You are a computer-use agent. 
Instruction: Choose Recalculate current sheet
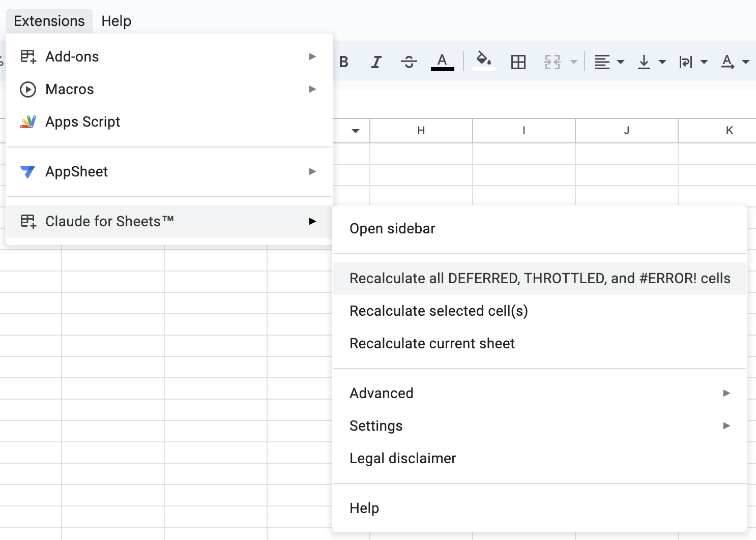[x=540, y=343]
